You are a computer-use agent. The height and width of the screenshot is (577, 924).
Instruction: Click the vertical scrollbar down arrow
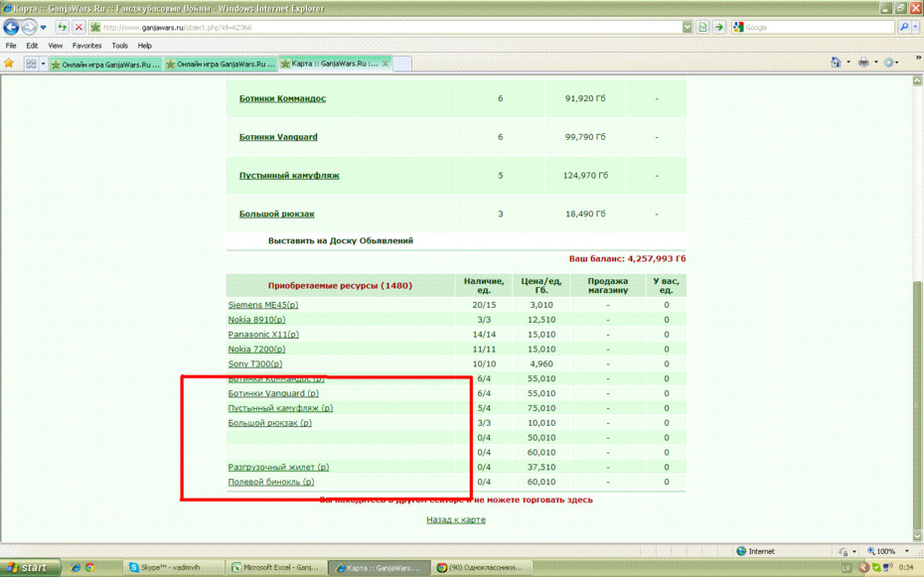[x=917, y=536]
